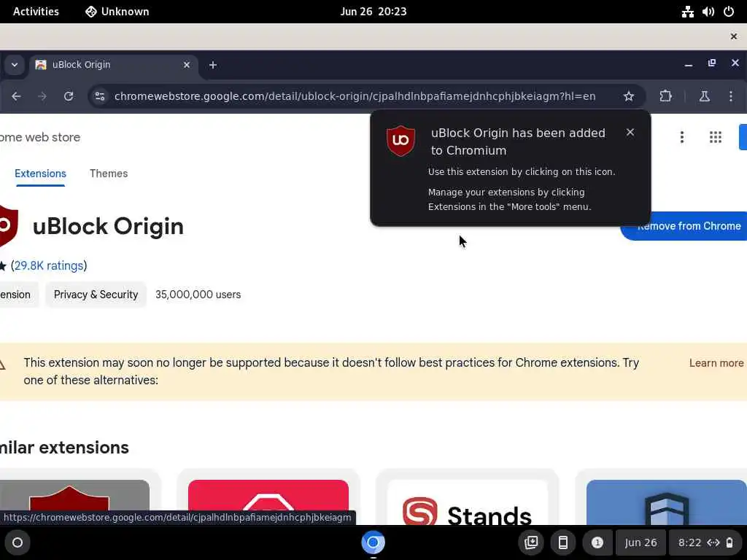
Task: Open the volume control icon
Action: pyautogui.click(x=708, y=12)
